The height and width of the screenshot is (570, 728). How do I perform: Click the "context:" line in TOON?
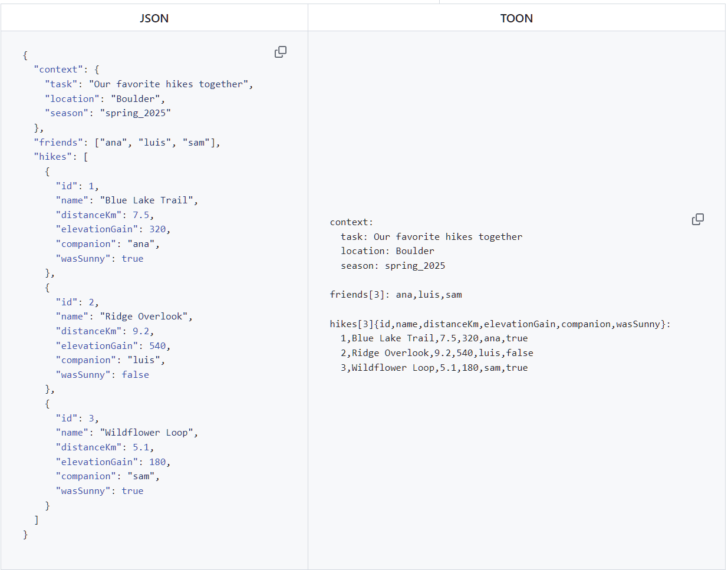pos(351,222)
